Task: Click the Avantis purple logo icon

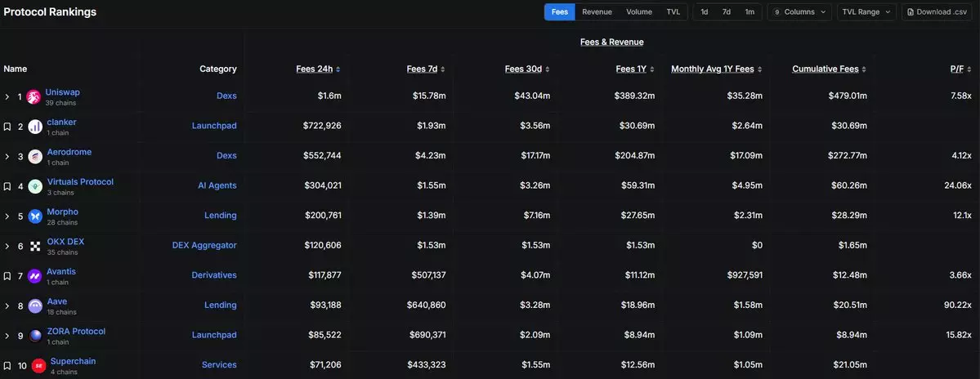Action: point(35,276)
